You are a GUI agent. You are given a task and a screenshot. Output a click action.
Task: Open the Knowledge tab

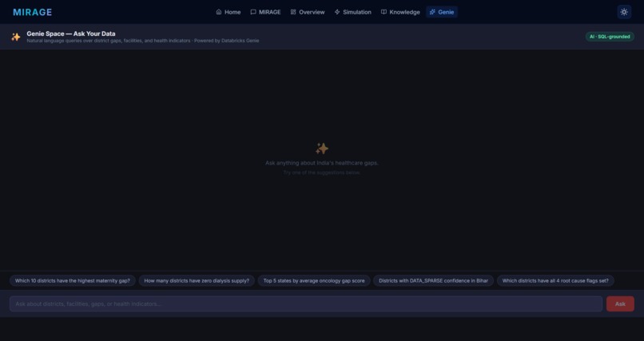(400, 12)
